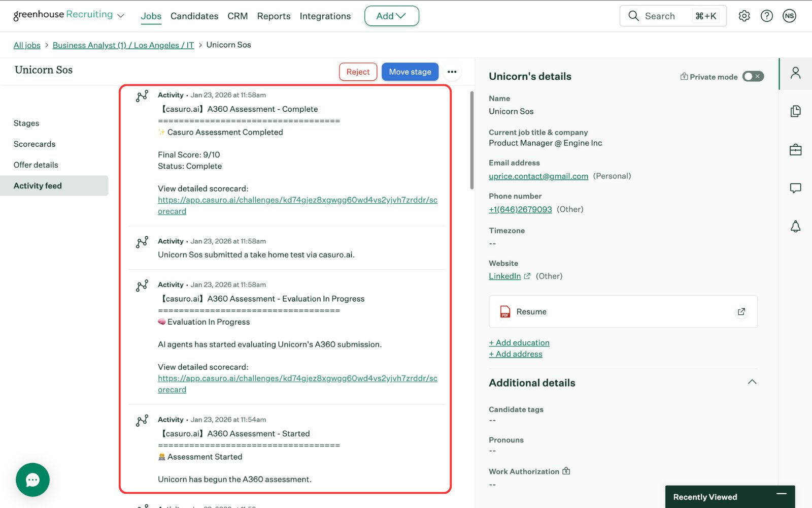This screenshot has width=812, height=508.
Task: Click + Add education
Action: point(519,343)
